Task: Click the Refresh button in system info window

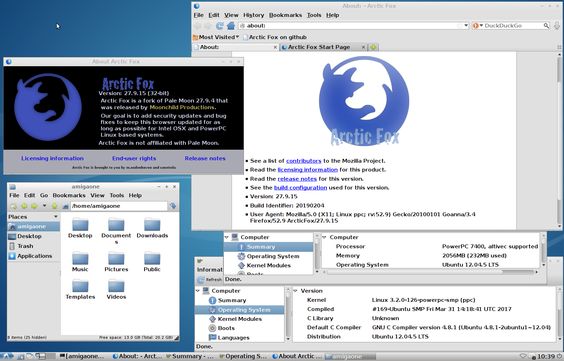Action: pyautogui.click(x=210, y=279)
